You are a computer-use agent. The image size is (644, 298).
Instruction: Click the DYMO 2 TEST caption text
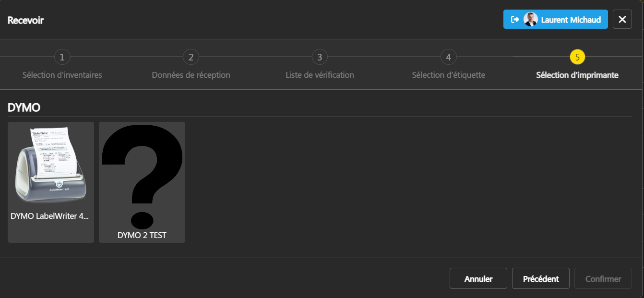142,236
